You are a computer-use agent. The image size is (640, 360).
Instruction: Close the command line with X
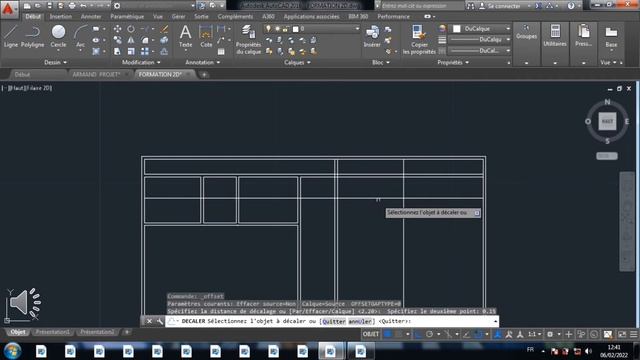(149, 321)
